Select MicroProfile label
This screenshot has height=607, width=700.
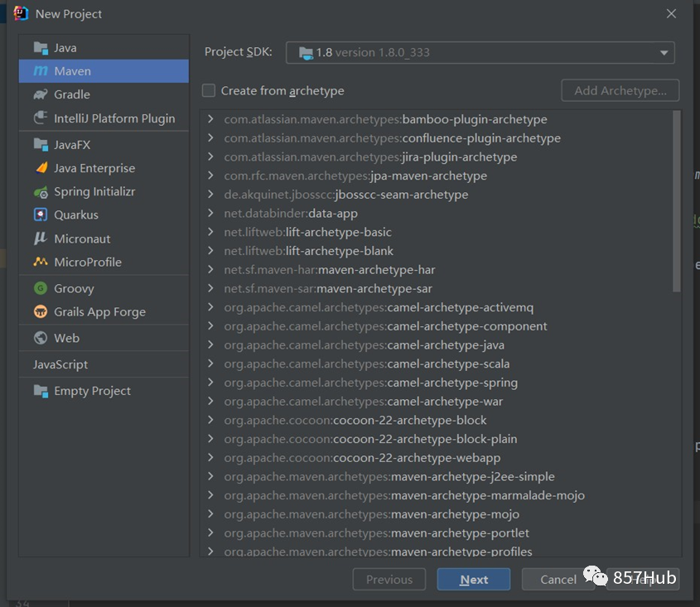[88, 262]
